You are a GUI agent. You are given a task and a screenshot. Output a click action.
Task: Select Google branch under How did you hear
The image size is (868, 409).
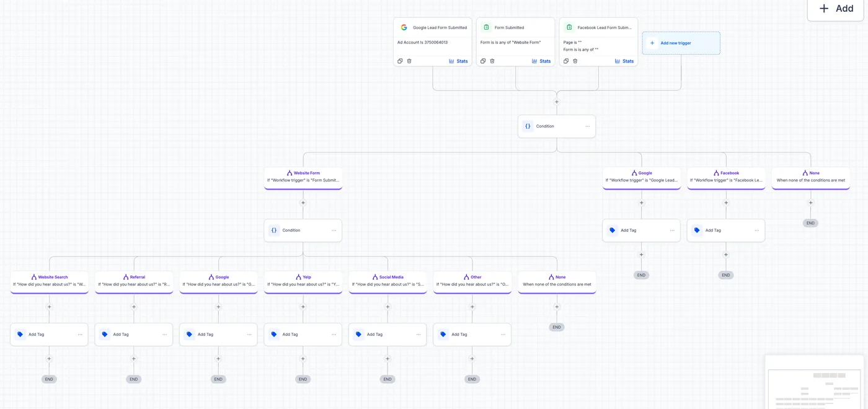tap(218, 281)
